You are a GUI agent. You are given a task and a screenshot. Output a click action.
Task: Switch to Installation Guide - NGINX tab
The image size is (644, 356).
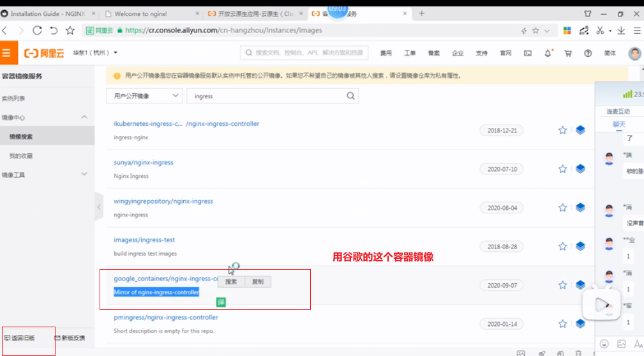48,13
